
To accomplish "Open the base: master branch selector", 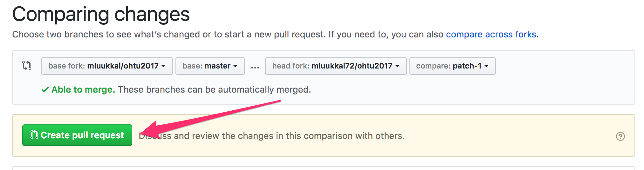I will point(210,66).
